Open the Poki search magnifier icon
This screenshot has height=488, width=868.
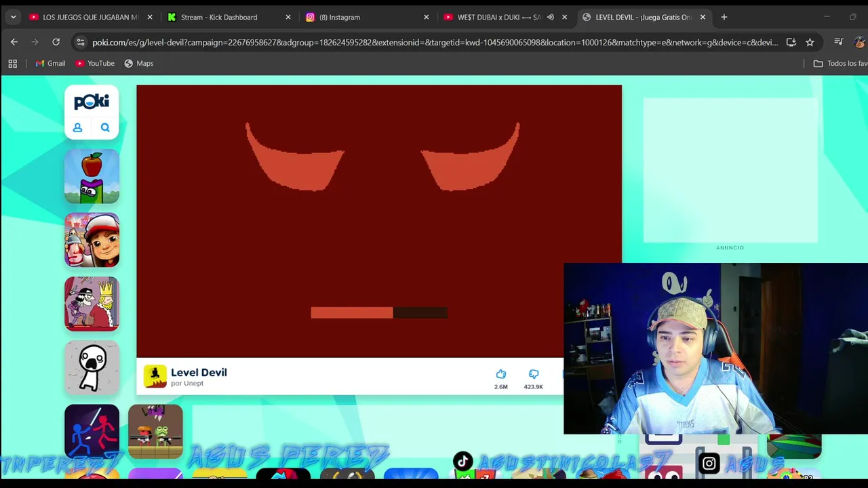click(105, 127)
